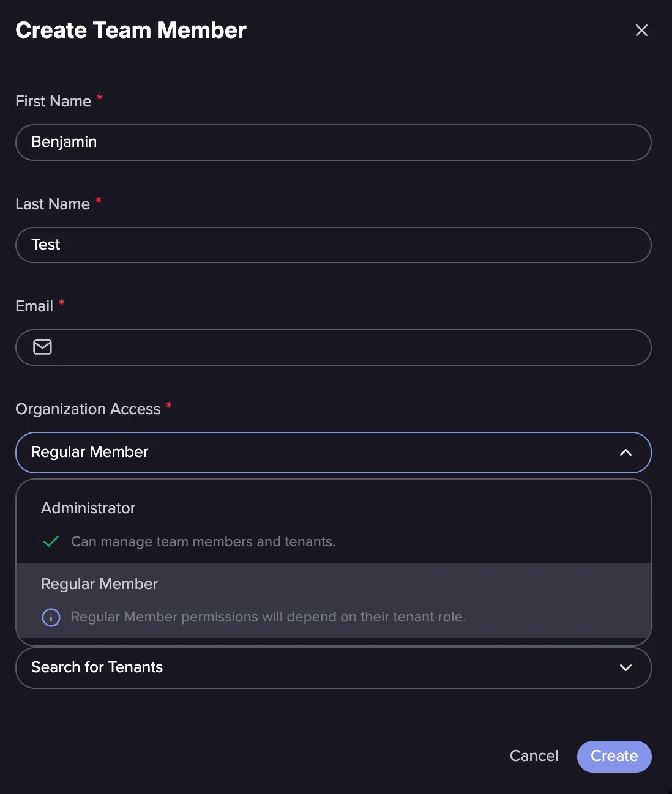Image resolution: width=672 pixels, height=794 pixels.
Task: Click the selected Regular Member value in Organization Access
Action: click(x=90, y=452)
